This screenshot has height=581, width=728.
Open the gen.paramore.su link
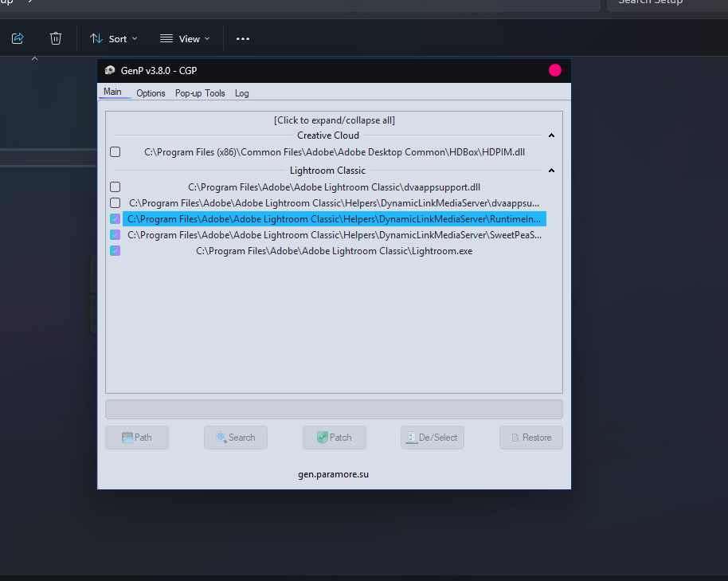point(334,474)
